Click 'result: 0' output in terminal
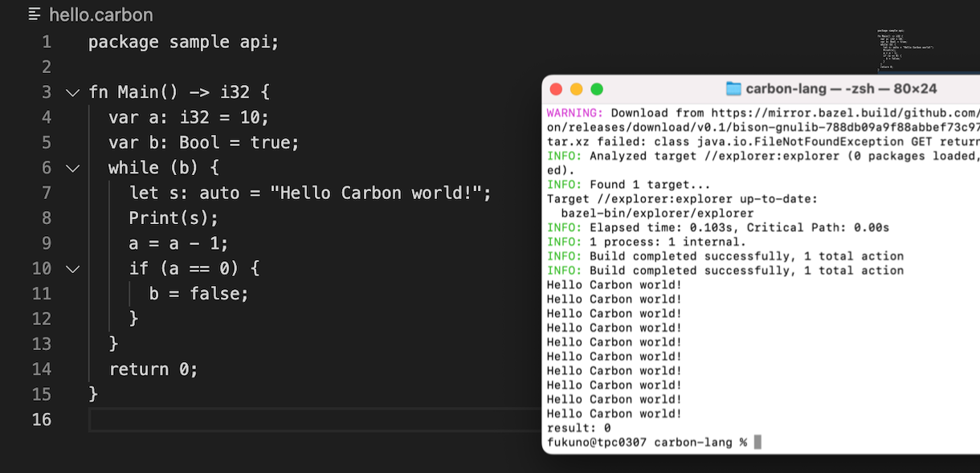Image resolution: width=980 pixels, height=473 pixels. coord(578,428)
